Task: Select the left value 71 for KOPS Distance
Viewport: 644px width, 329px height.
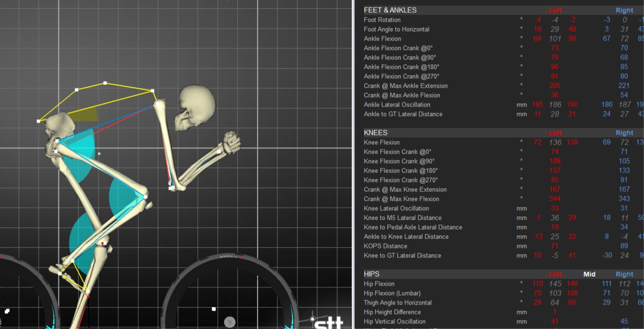Action: pyautogui.click(x=555, y=246)
